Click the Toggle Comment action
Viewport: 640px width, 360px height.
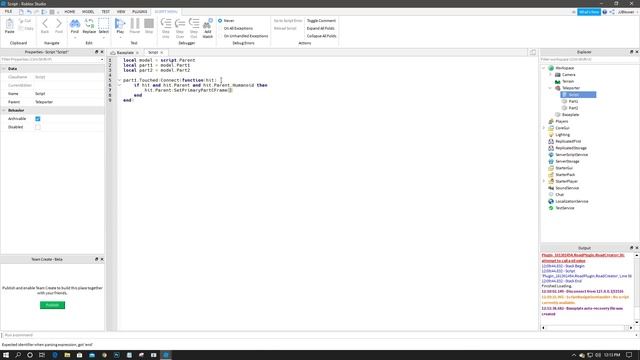pos(321,20)
